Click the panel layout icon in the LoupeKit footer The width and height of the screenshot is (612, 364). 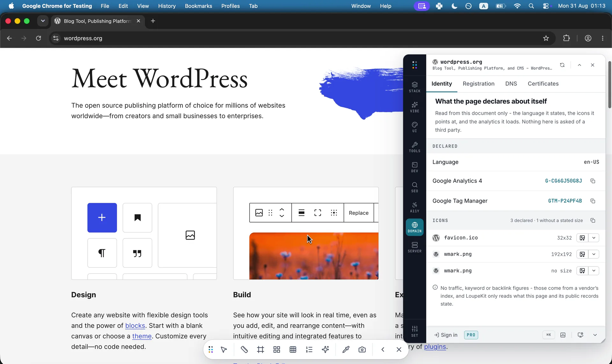[x=563, y=335]
